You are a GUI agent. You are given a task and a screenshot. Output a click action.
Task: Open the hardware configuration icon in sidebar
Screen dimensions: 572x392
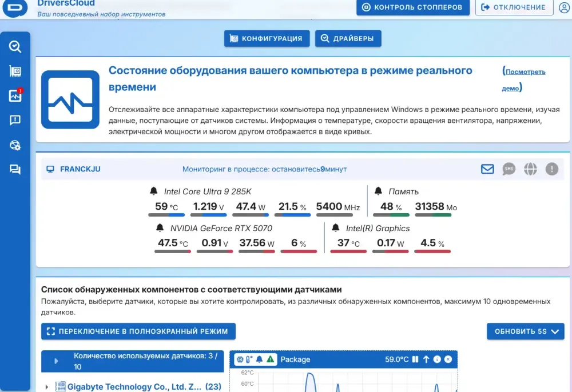(x=15, y=71)
